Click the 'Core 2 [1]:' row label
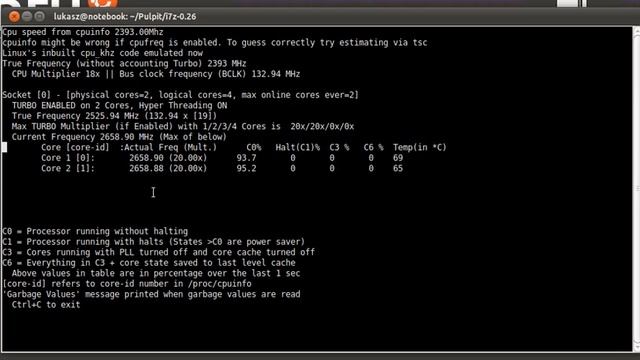The height and width of the screenshot is (360, 640). pos(68,169)
